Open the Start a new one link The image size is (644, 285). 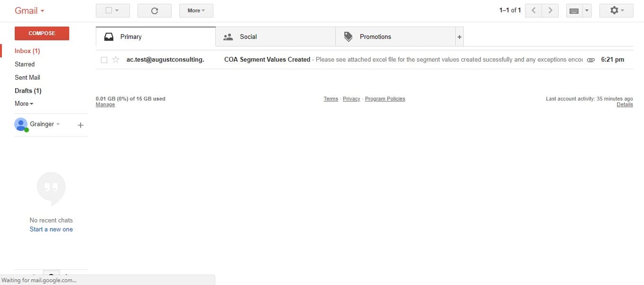[51, 229]
